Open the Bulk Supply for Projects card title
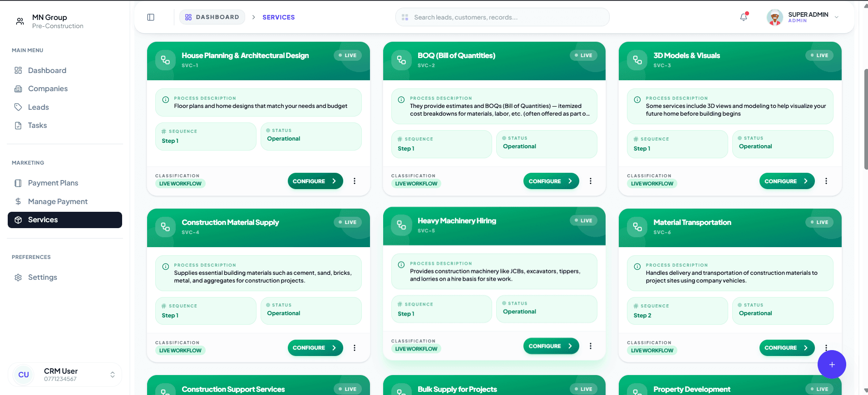 pos(457,389)
